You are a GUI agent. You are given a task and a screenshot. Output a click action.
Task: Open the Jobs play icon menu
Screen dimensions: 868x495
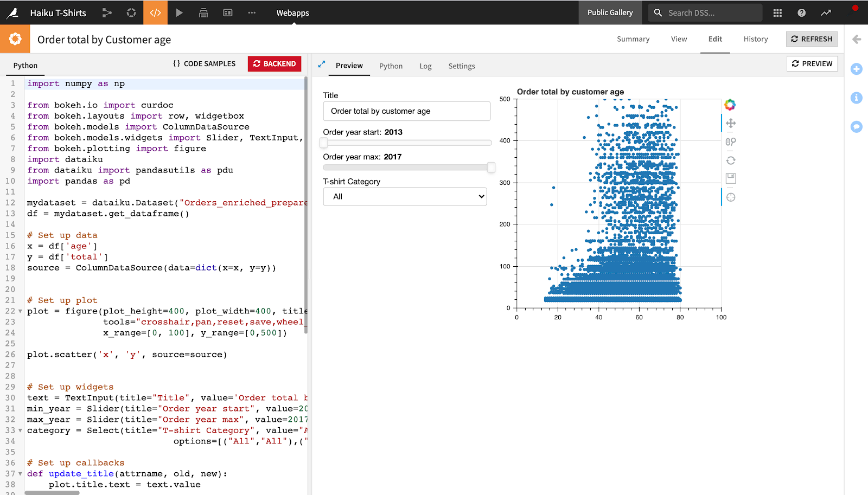180,12
